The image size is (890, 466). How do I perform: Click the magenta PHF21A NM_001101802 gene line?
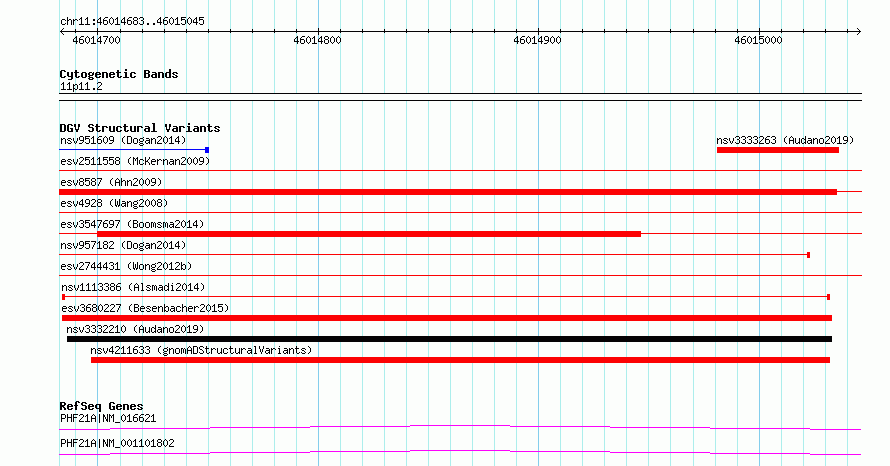pyautogui.click(x=460, y=452)
